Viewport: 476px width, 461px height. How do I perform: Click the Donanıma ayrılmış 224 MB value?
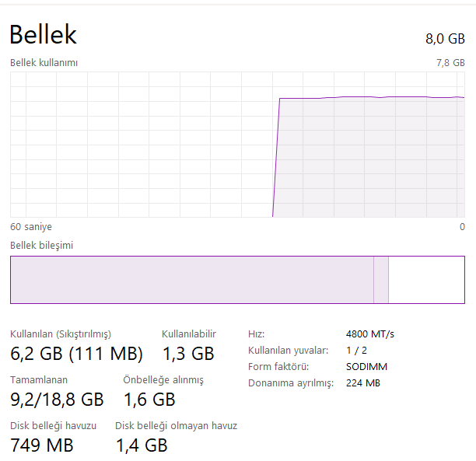click(x=362, y=383)
